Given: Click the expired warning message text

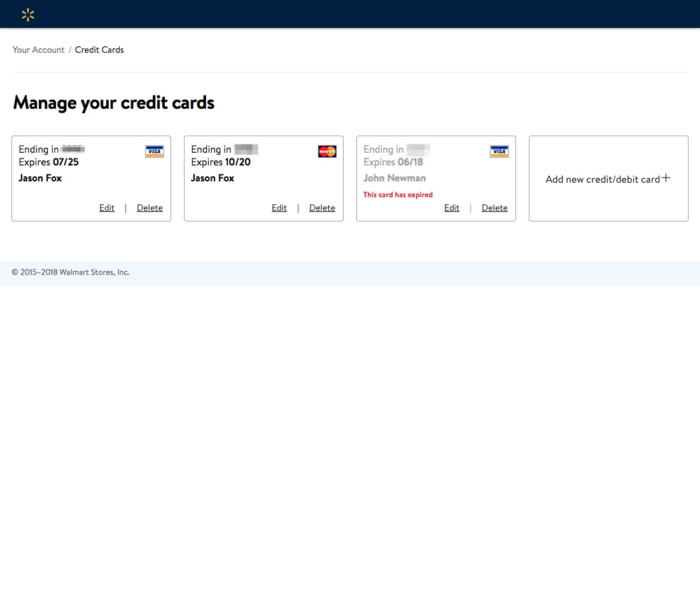Looking at the screenshot, I should 398,195.
